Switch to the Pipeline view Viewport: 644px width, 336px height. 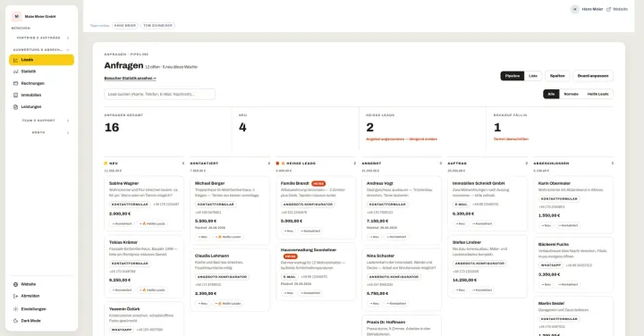tap(513, 76)
